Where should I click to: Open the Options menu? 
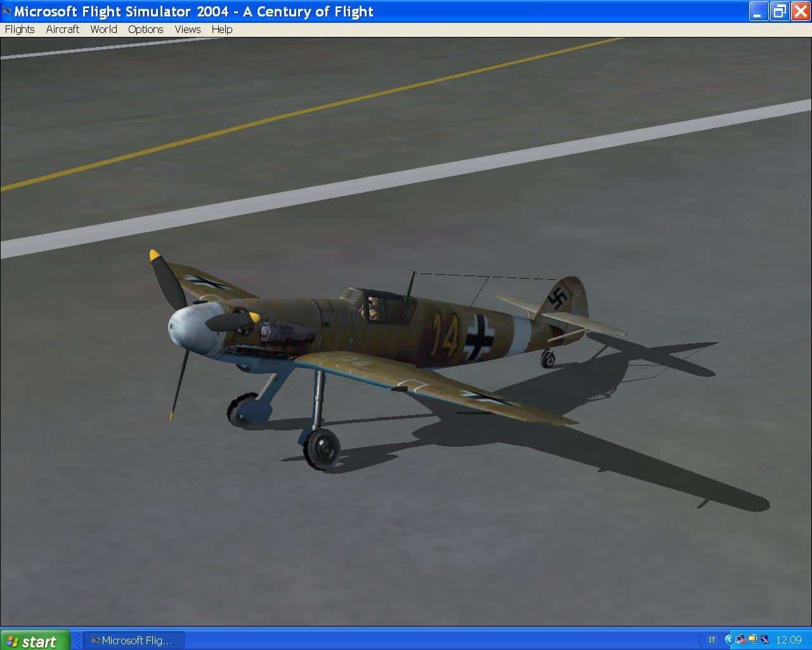145,29
